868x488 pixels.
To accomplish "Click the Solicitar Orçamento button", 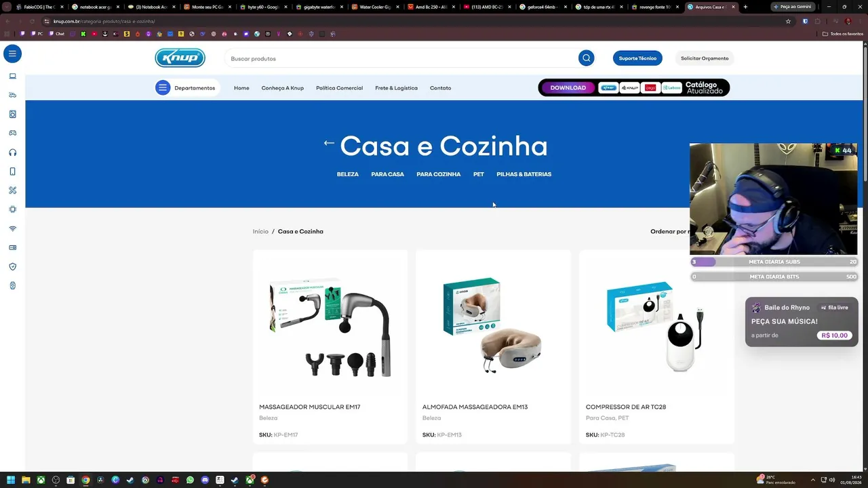I will (705, 58).
